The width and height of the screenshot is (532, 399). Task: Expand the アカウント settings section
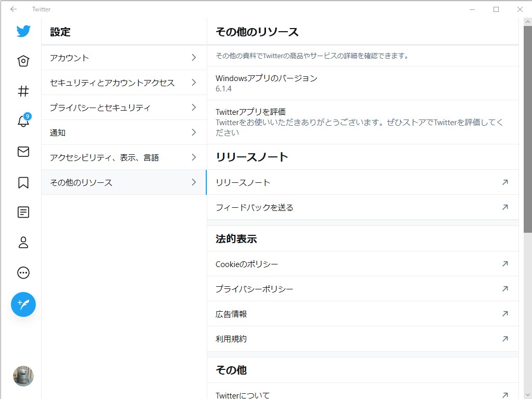point(123,58)
